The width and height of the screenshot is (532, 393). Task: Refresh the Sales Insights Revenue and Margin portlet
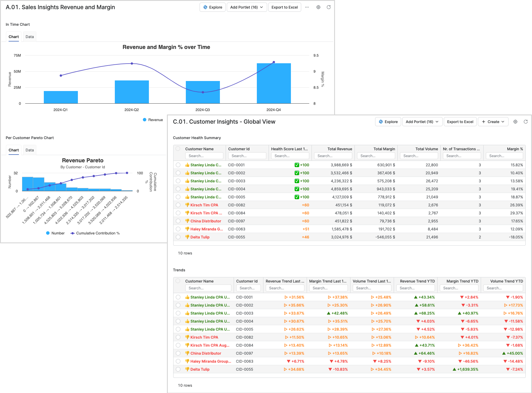(328, 7)
